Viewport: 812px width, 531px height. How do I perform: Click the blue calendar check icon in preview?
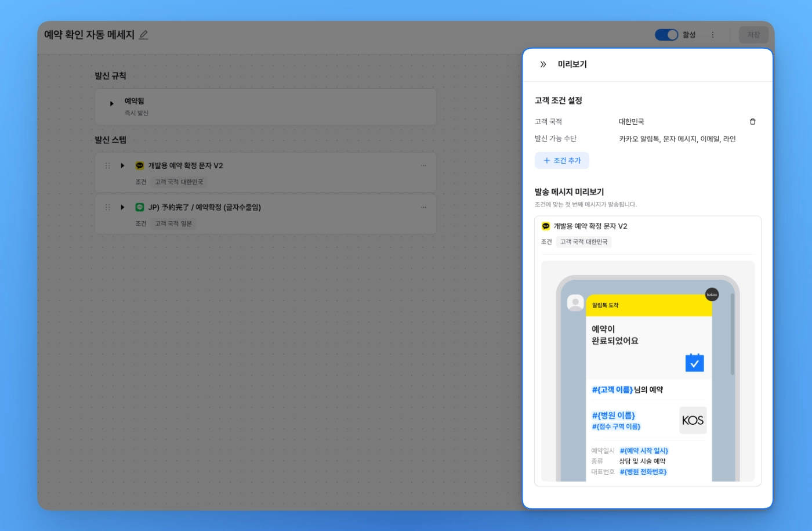[694, 363]
